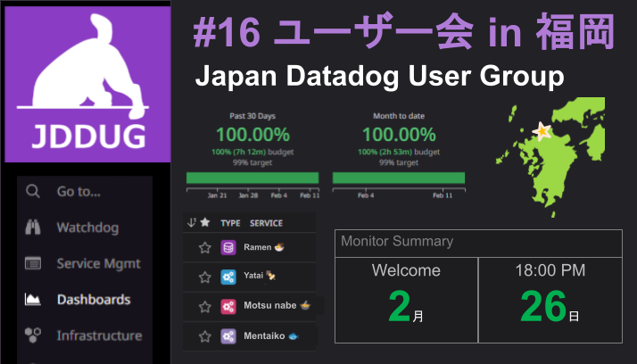Click the Yatai blue service type icon
The image size is (637, 364).
click(x=228, y=277)
